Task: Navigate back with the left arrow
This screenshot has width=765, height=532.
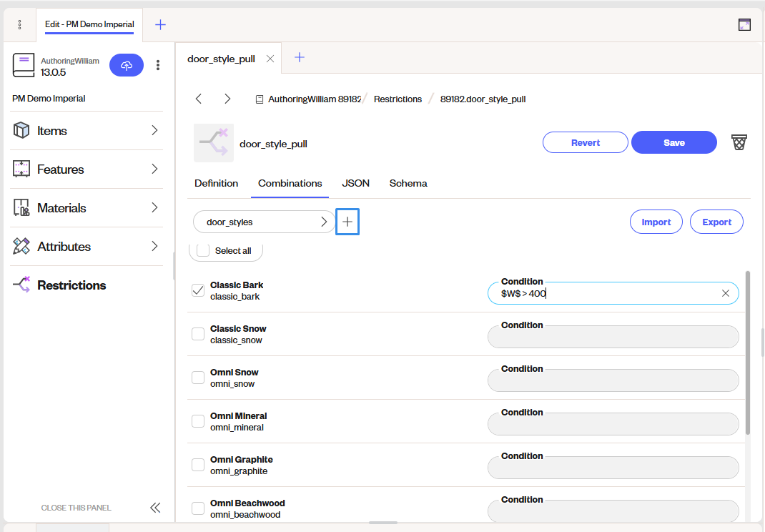Action: pos(199,99)
